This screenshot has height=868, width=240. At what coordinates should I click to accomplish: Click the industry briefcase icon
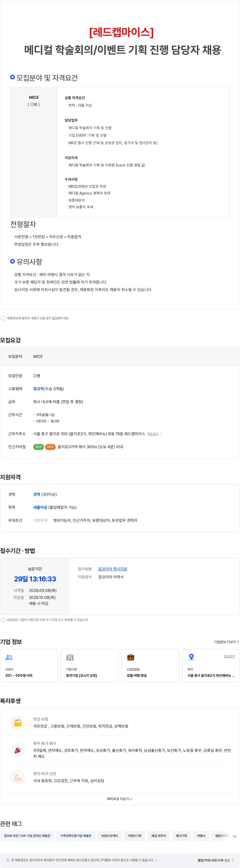130,657
